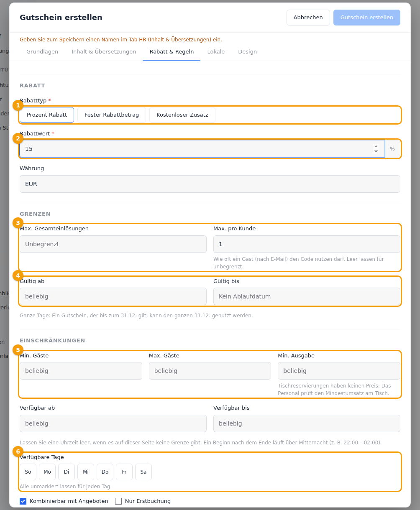420x510 pixels.
Task: Click the EINSCHRÄNKUNGEN section heading
Action: 52,341
